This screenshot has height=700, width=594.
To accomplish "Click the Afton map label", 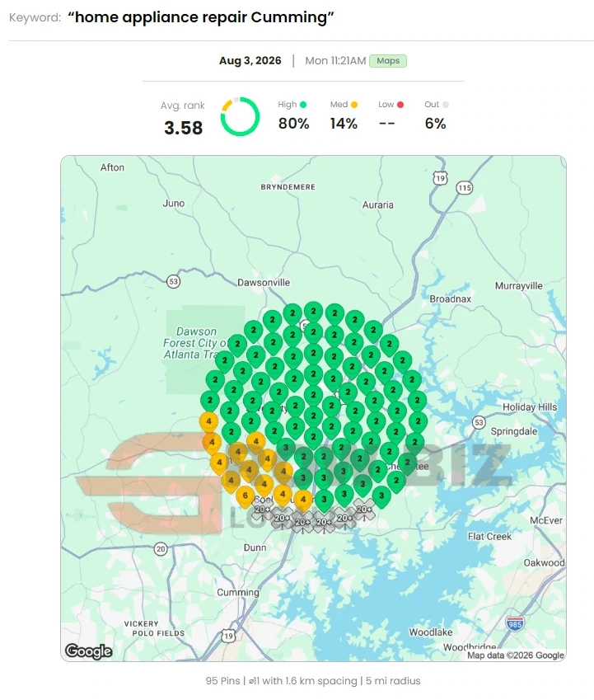I will click(112, 167).
